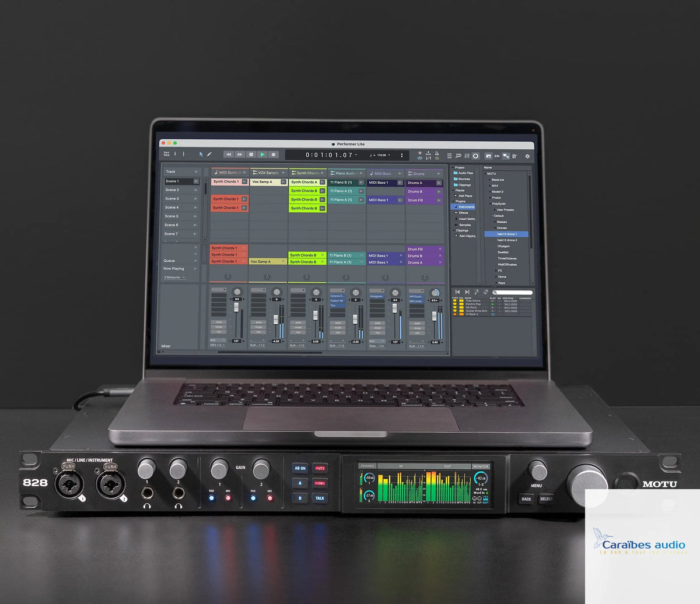Remove Vox Samp A from the queue

(x=283, y=261)
